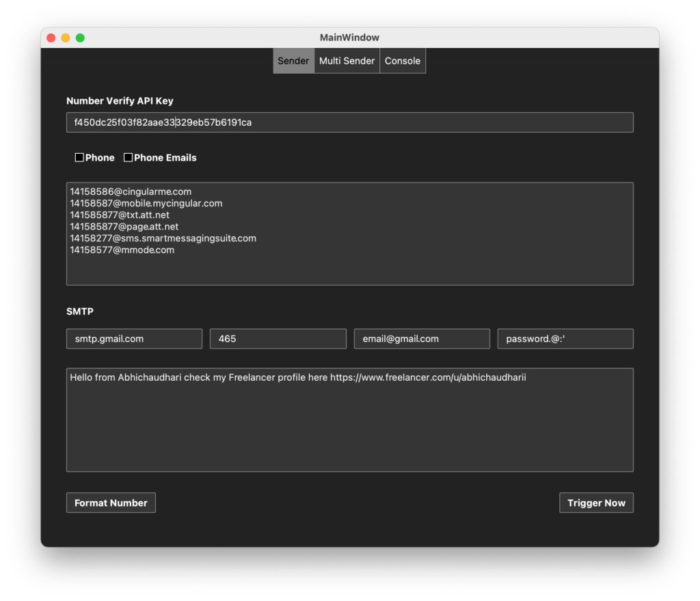Switch to the Sender tab
This screenshot has height=601, width=700.
tap(293, 61)
